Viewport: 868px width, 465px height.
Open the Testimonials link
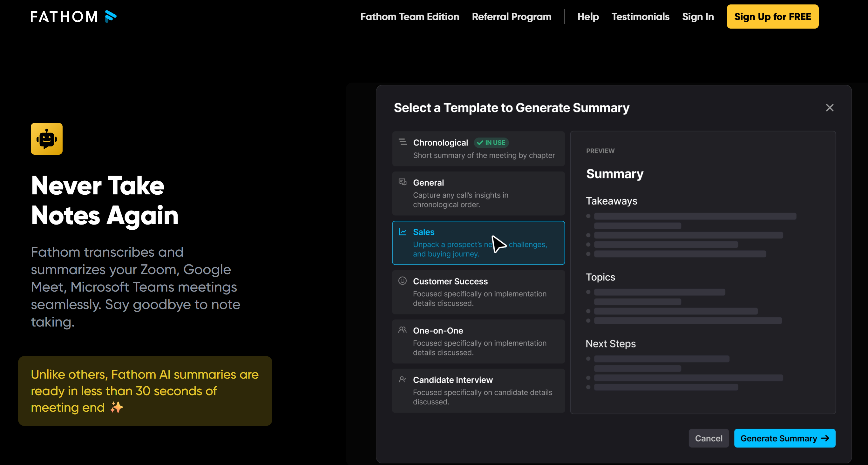[x=641, y=17]
